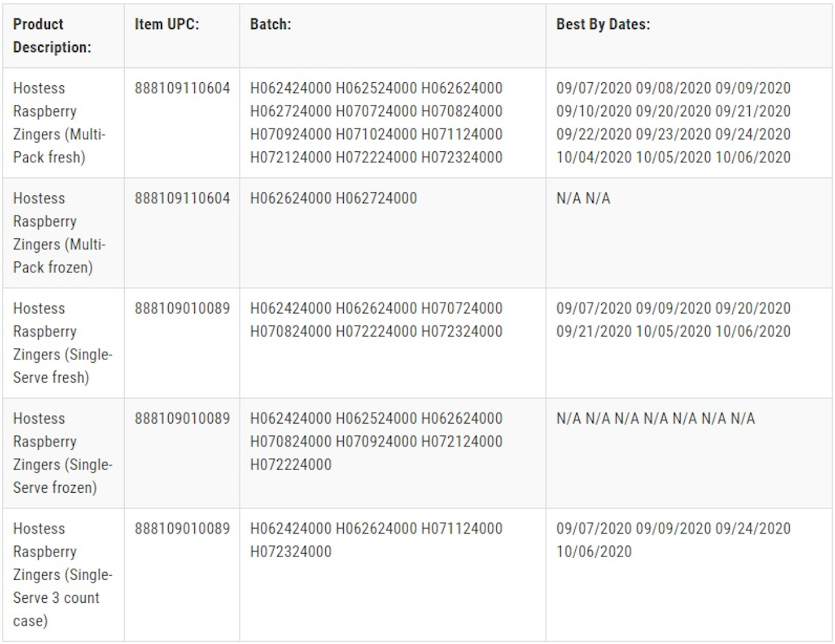Viewport: 835px width, 644px height.
Task: Click UPC 888109110604 in Multi-Pack fresh row
Action: (x=182, y=88)
